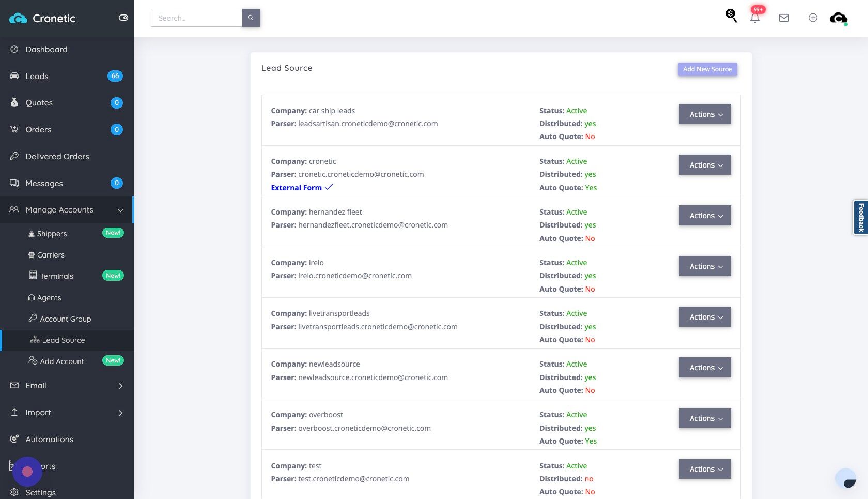Viewport: 868px width, 499px height.
Task: Click the purple recording circle widget
Action: pyautogui.click(x=27, y=472)
